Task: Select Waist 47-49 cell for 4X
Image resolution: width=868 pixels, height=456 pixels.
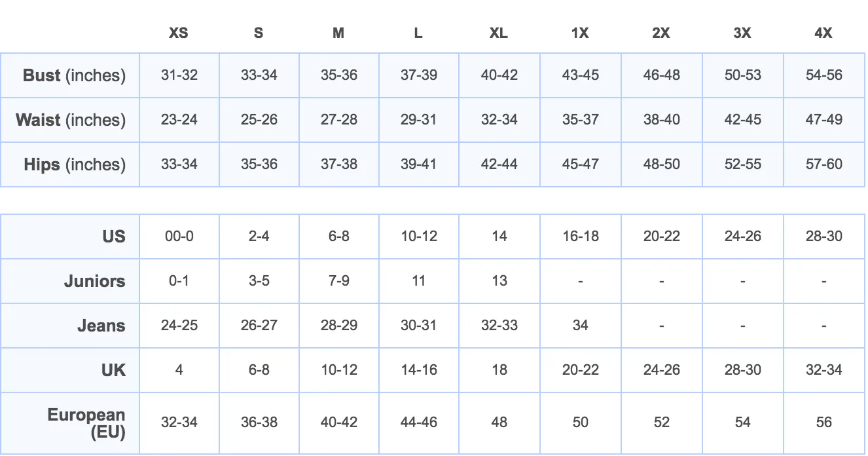Action: pos(824,120)
